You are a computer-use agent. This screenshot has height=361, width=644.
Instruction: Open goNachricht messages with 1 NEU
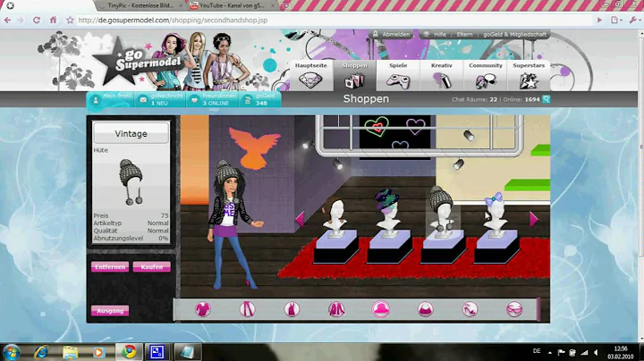160,99
